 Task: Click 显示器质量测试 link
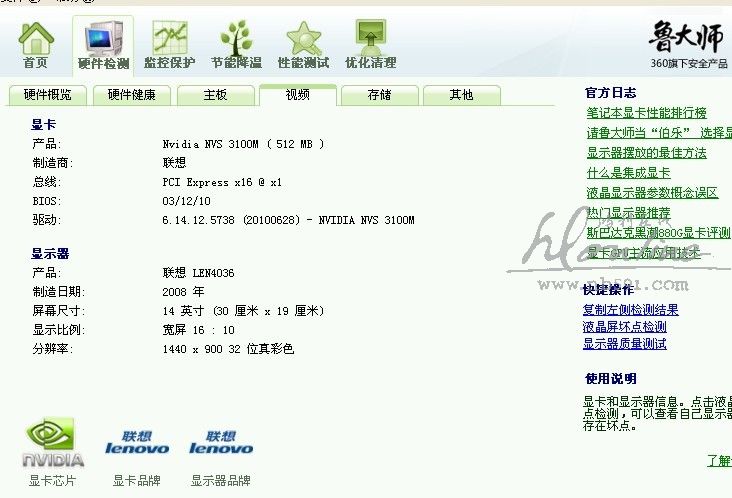click(624, 344)
